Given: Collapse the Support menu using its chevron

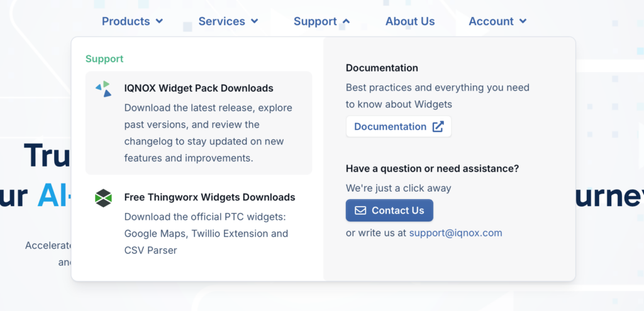Looking at the screenshot, I should (x=346, y=21).
